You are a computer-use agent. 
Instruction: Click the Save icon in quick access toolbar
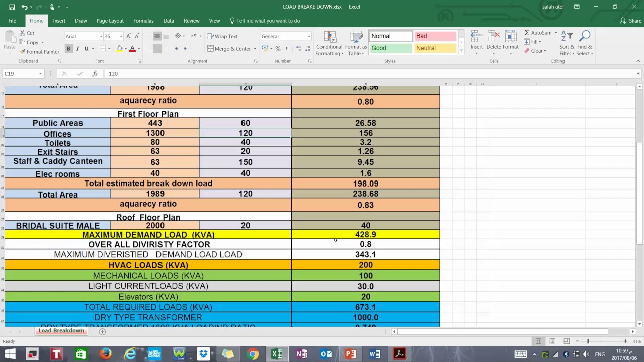[12, 7]
